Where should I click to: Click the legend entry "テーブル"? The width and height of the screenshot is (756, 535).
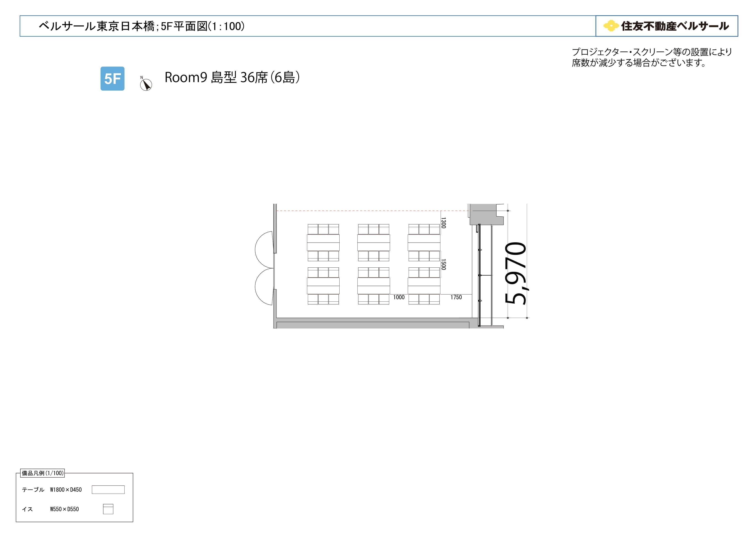coord(33,489)
